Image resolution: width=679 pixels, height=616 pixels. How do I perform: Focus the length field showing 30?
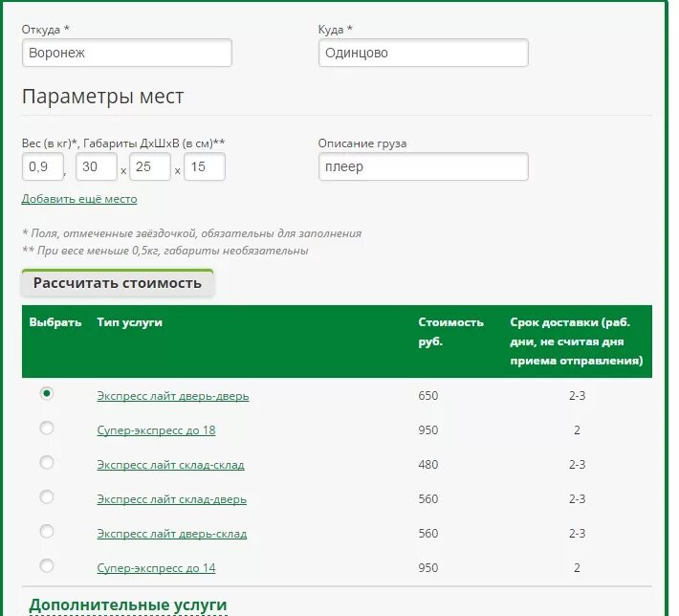97,166
